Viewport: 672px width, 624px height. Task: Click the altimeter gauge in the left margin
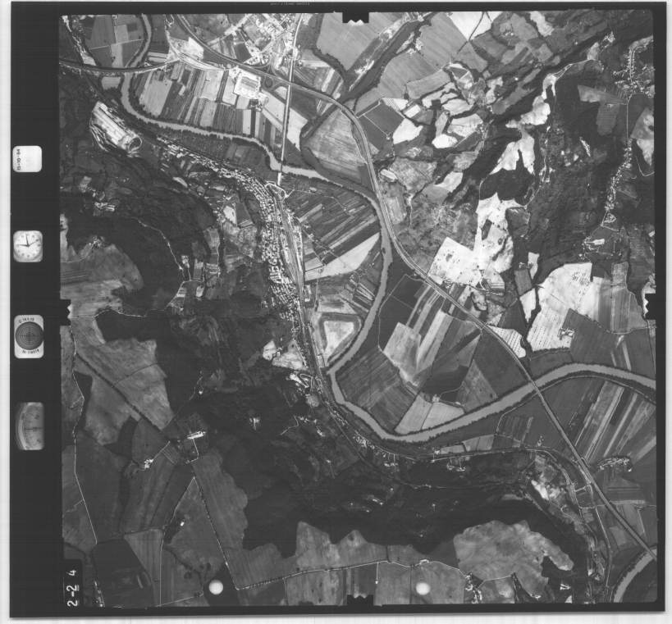tap(30, 426)
